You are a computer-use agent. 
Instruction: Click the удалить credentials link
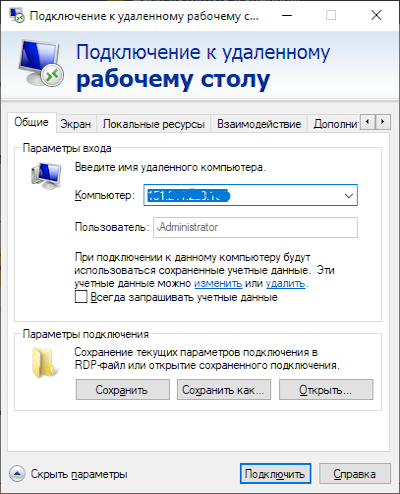(285, 283)
